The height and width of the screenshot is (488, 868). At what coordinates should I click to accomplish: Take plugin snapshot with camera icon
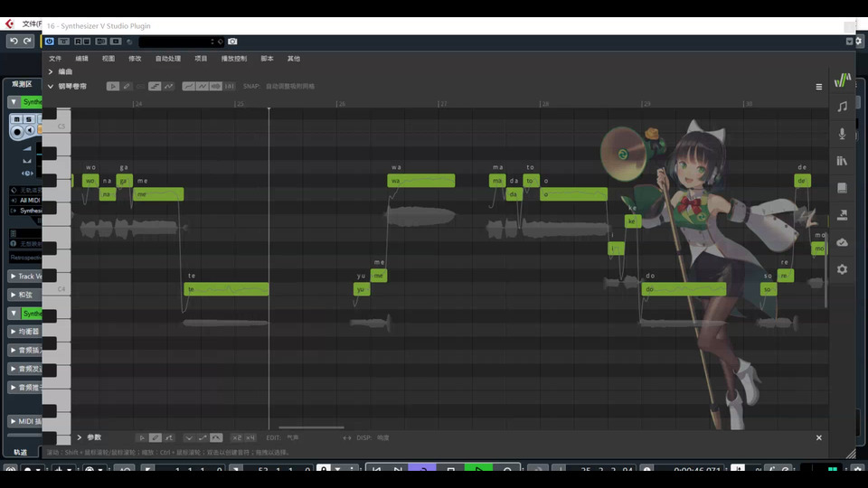(x=232, y=42)
